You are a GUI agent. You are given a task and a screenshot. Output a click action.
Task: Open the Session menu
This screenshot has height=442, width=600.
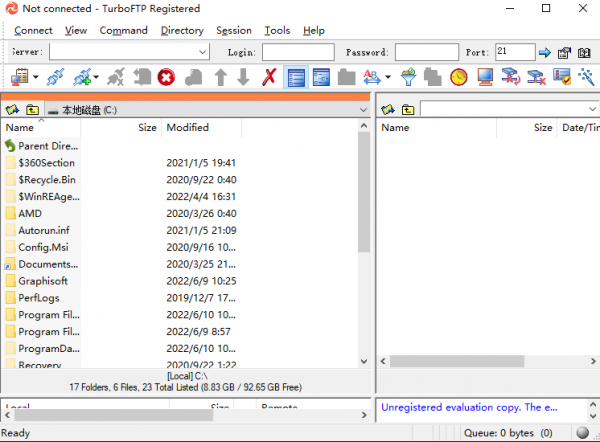[234, 30]
